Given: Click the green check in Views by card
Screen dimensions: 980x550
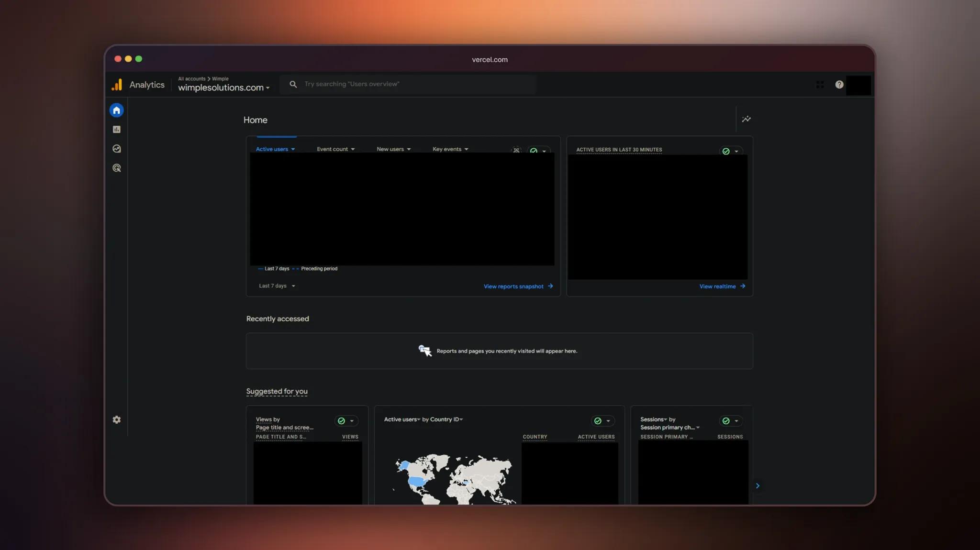Looking at the screenshot, I should click(x=341, y=421).
